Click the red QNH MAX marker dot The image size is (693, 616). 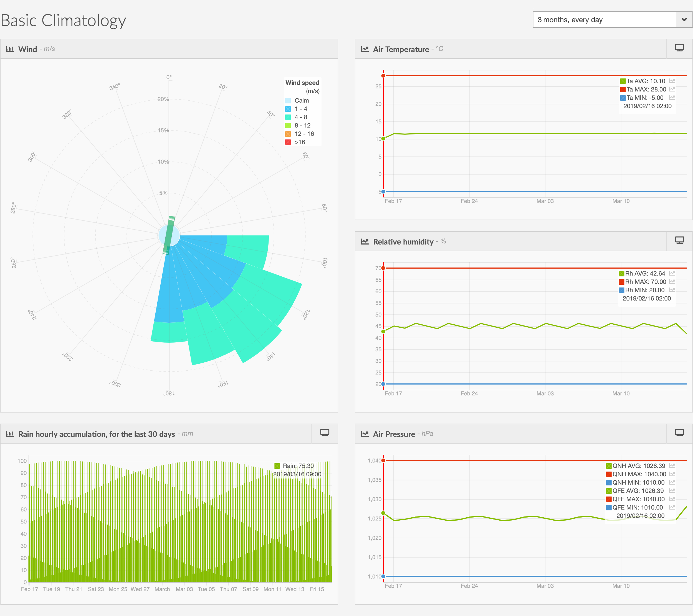pos(383,460)
